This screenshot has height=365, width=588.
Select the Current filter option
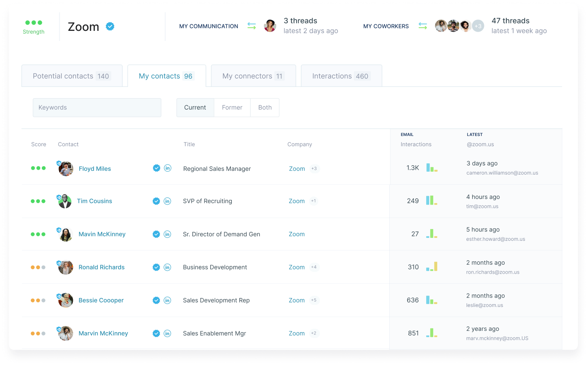pyautogui.click(x=195, y=108)
